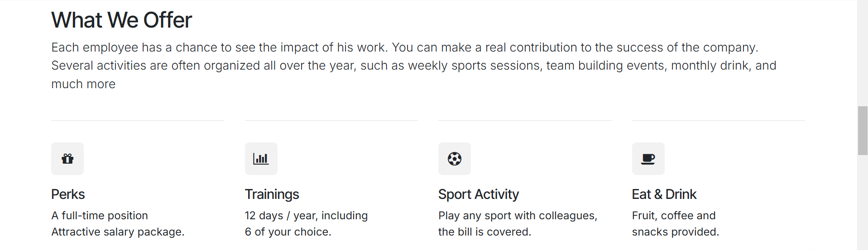Screen dimensions: 868x250
Task: Click the text 'Attractive salary package.'
Action: click(x=118, y=232)
